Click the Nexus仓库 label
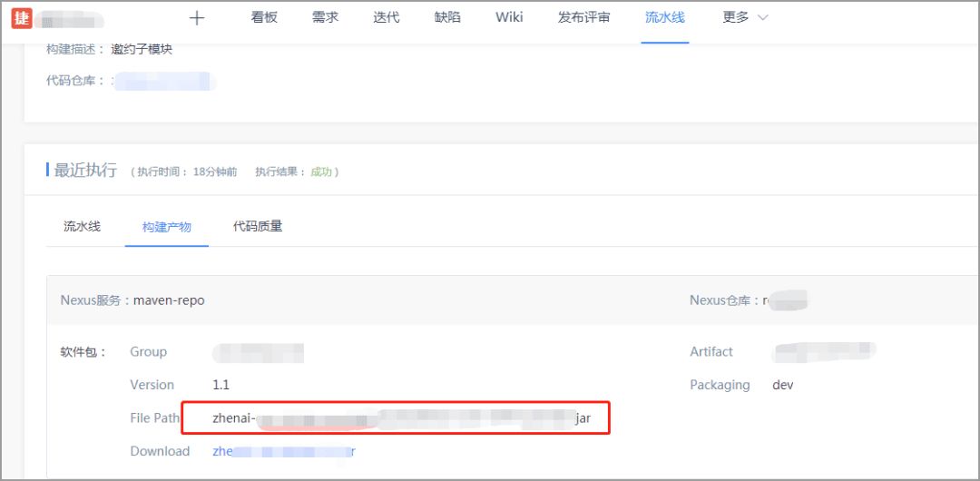Image resolution: width=980 pixels, height=481 pixels. [726, 300]
